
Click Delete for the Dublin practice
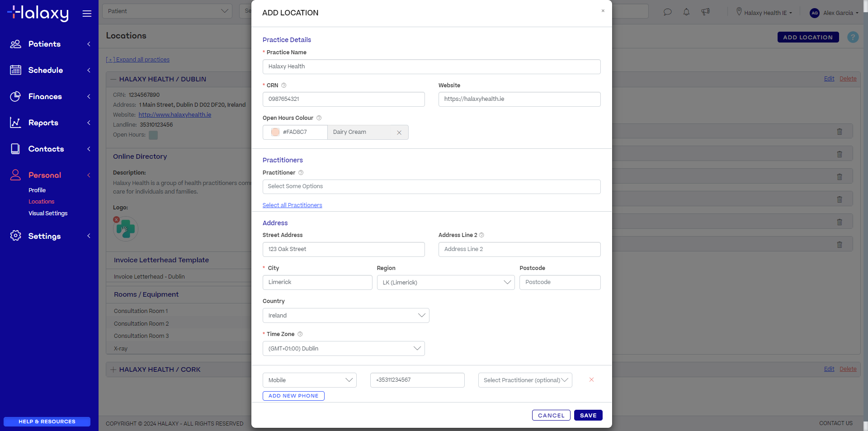click(848, 79)
